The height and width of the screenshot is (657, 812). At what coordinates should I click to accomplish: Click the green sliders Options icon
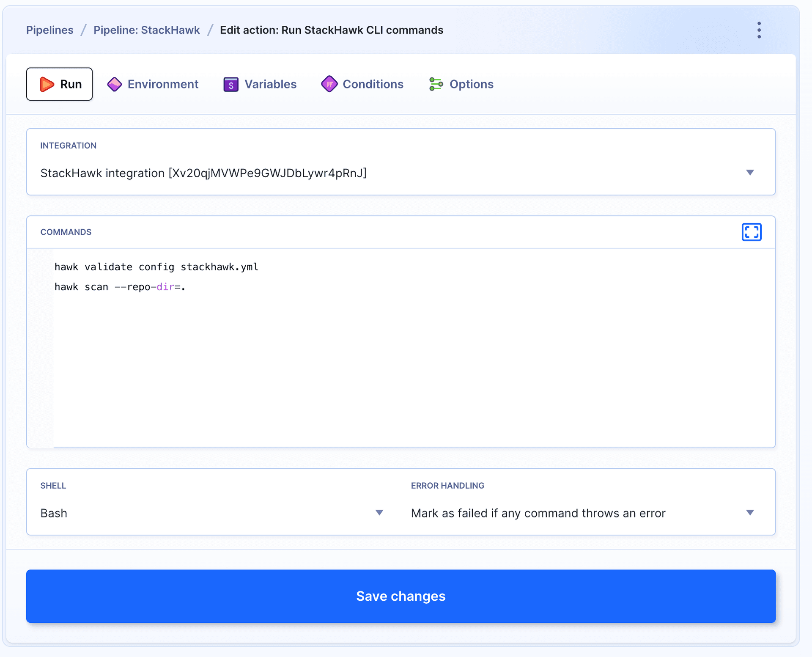click(436, 84)
